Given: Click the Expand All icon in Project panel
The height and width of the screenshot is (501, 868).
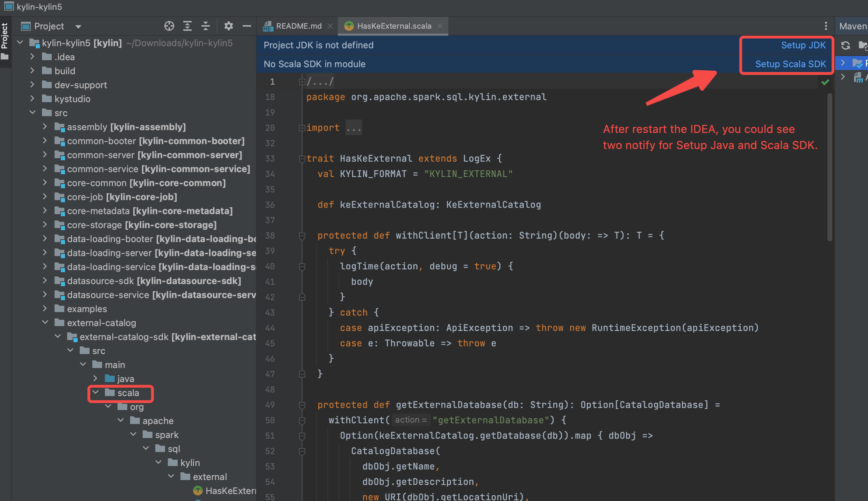Looking at the screenshot, I should pos(187,26).
